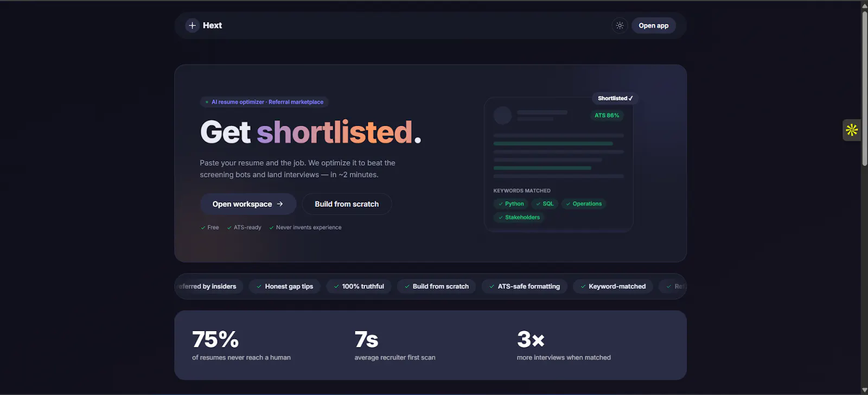Click the scrollbar up arrow
868x395 pixels.
tap(865, 5)
